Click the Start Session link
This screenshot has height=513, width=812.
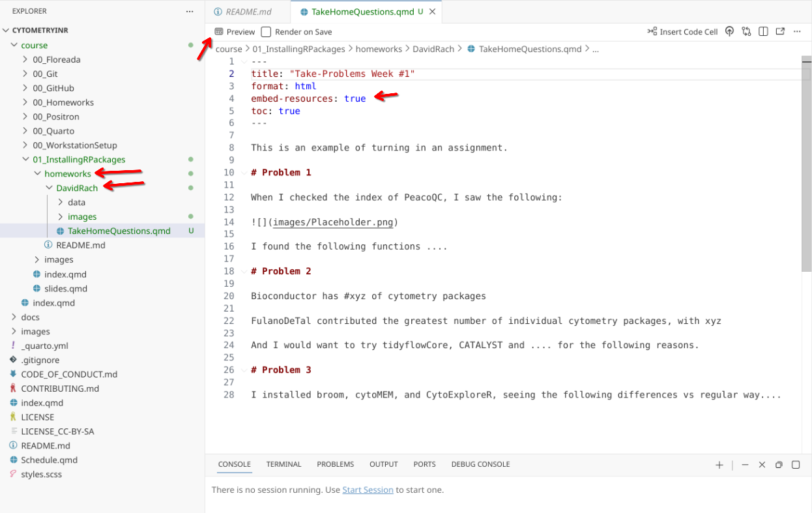[368, 490]
